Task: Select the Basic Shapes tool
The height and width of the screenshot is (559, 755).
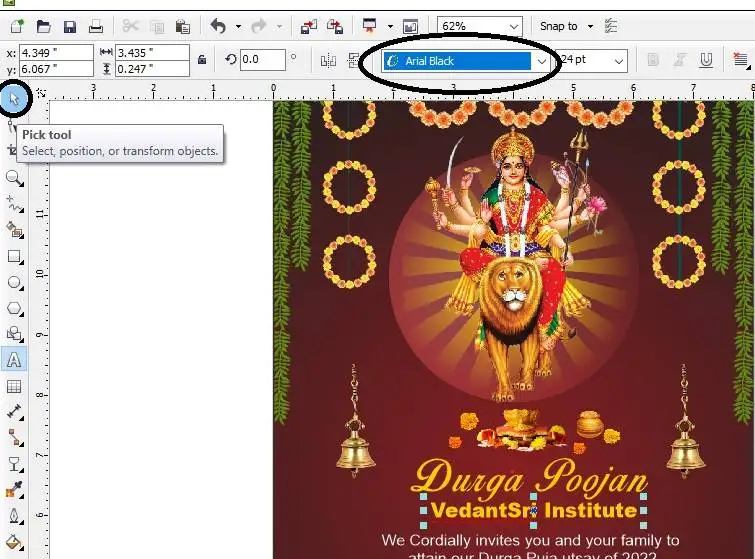Action: tap(14, 334)
